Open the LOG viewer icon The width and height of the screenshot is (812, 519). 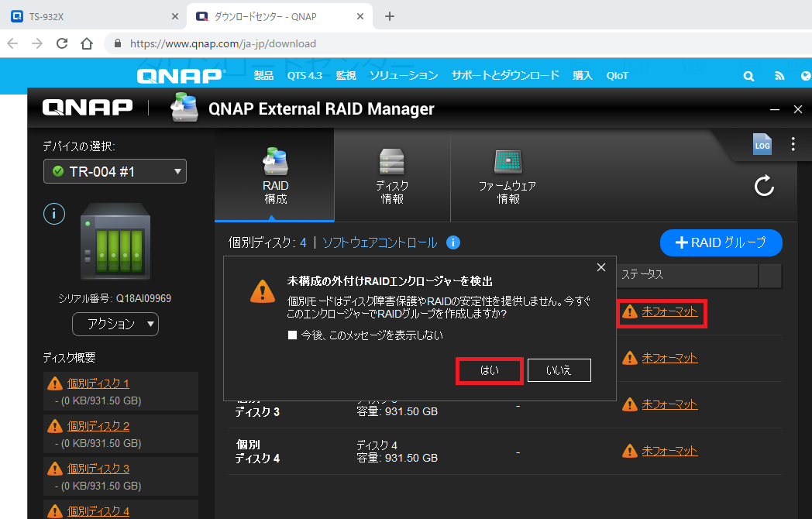click(x=762, y=145)
